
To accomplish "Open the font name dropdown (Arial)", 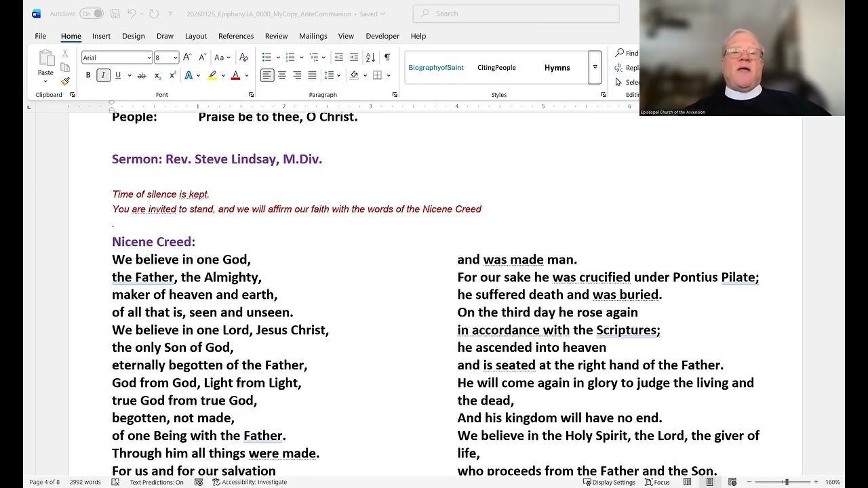I will click(x=149, y=58).
